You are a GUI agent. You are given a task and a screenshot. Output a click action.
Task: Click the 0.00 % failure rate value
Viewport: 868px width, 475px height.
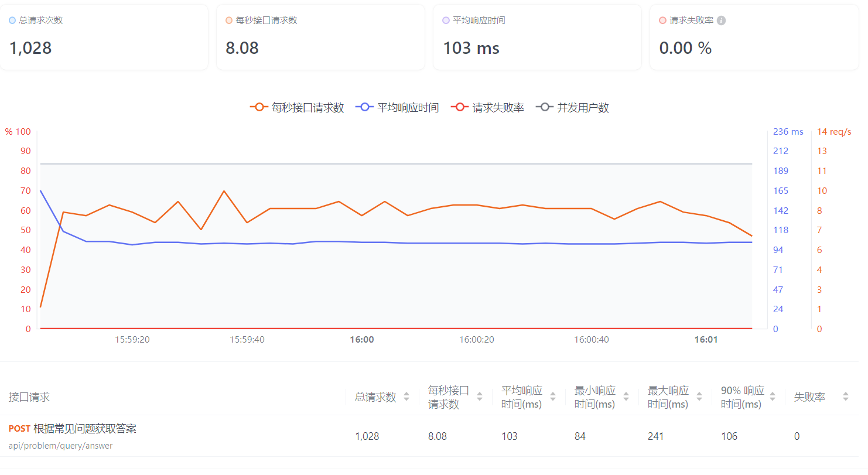point(686,48)
